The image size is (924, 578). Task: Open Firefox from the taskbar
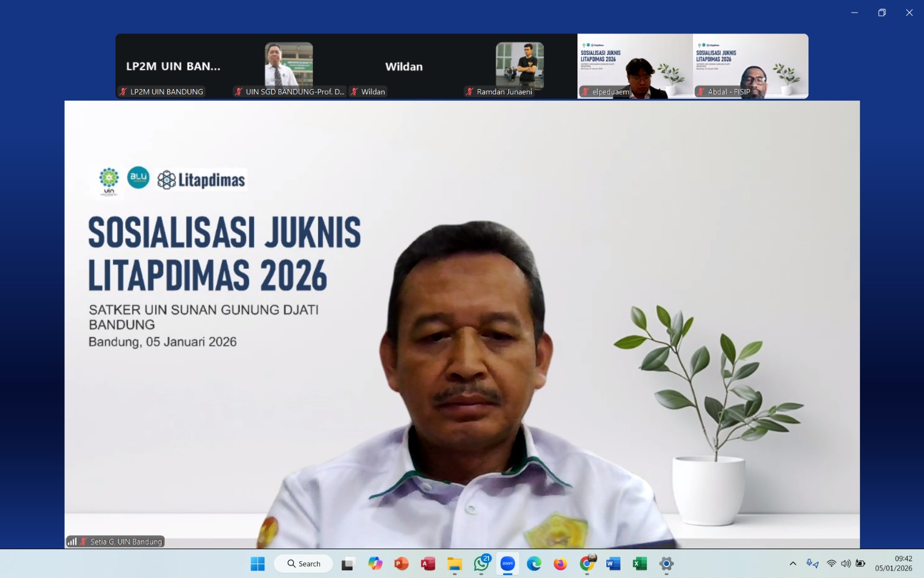560,564
